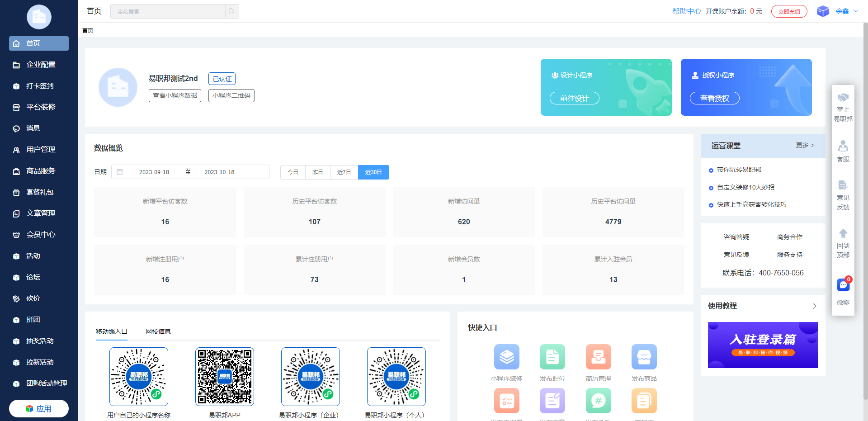The image size is (868, 421).
Task: Click the 立即充值 recharge button
Action: click(x=789, y=11)
